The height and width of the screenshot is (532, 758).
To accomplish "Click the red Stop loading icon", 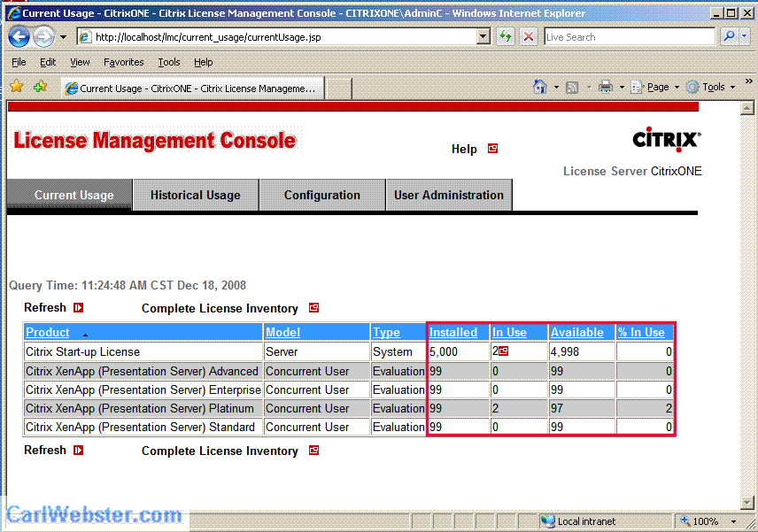I will tap(529, 36).
